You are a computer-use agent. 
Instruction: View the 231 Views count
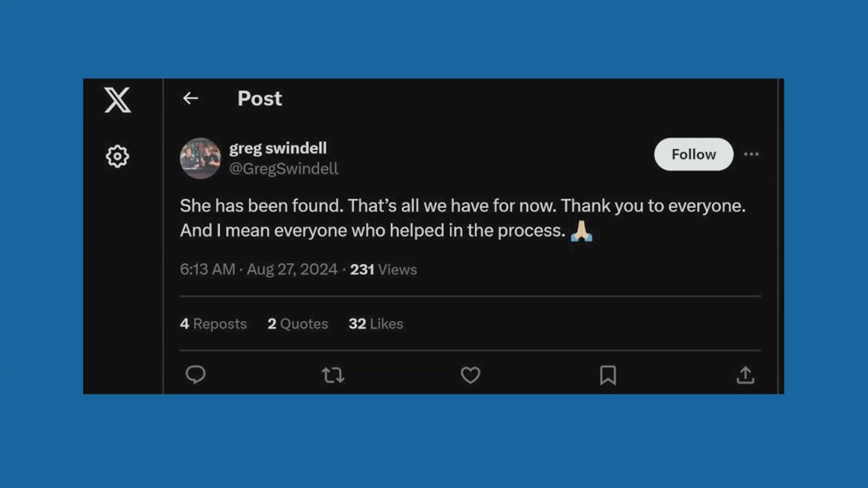click(384, 270)
